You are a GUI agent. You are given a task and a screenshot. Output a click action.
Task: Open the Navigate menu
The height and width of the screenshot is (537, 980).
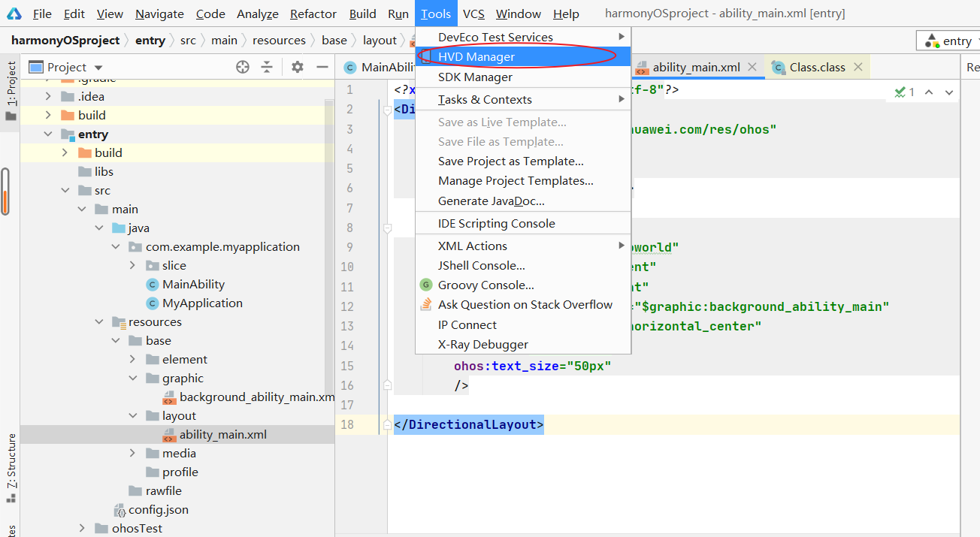pyautogui.click(x=159, y=14)
